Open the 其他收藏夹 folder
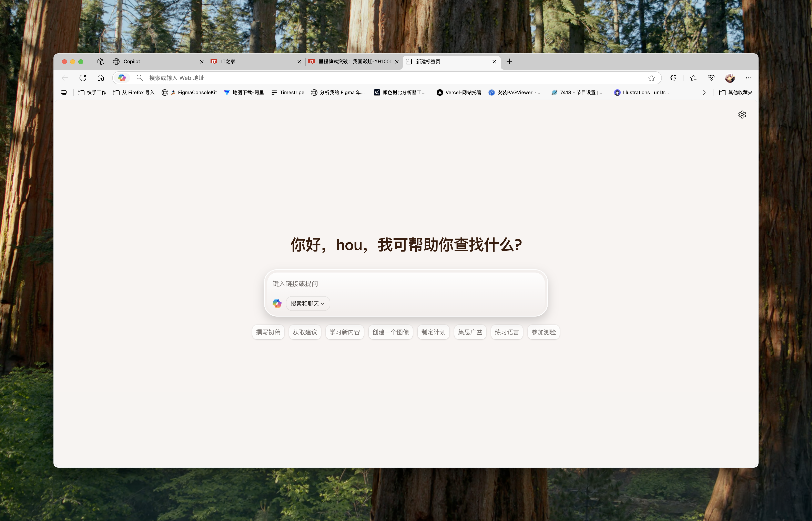Screen dimensions: 812x521 (x=736, y=92)
